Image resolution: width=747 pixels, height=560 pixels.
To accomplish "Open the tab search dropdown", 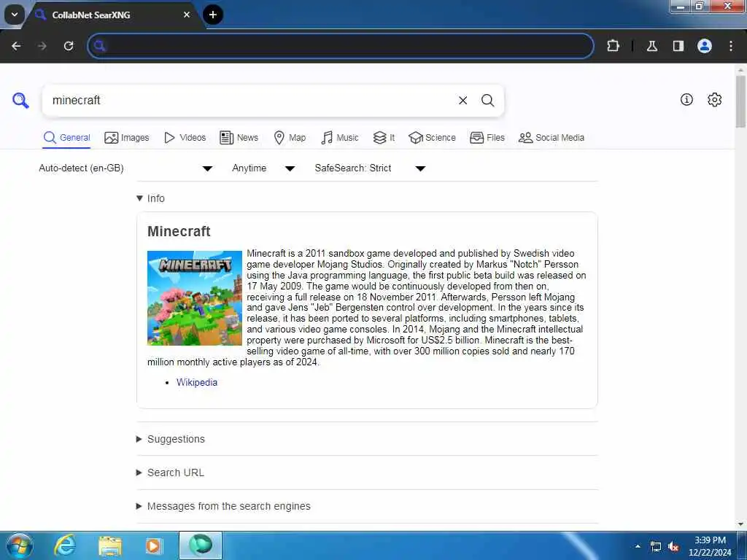I will [x=15, y=15].
